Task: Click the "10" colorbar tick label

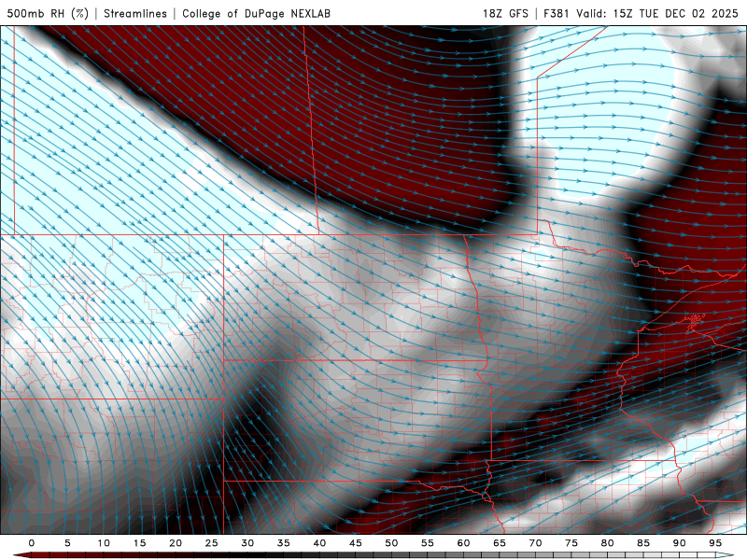Action: [104, 543]
